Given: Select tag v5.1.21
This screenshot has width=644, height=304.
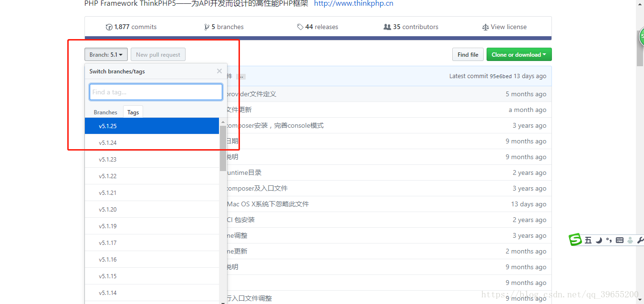Looking at the screenshot, I should [152, 193].
